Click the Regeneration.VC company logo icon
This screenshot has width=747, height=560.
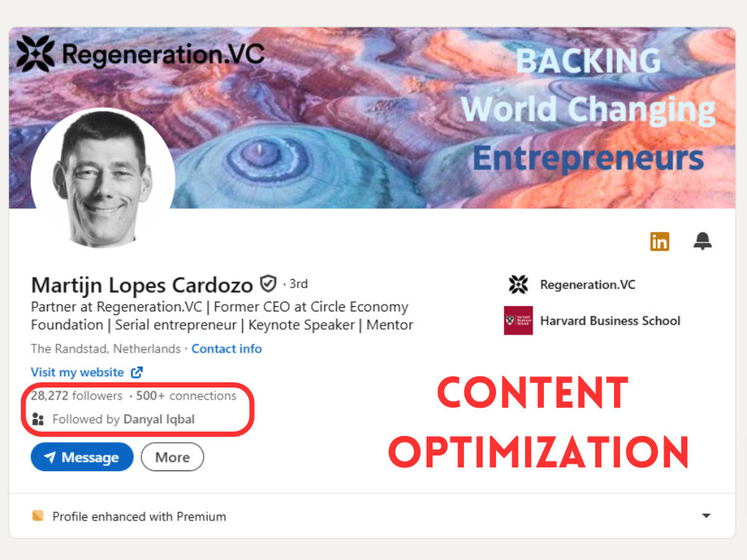pyautogui.click(x=518, y=284)
